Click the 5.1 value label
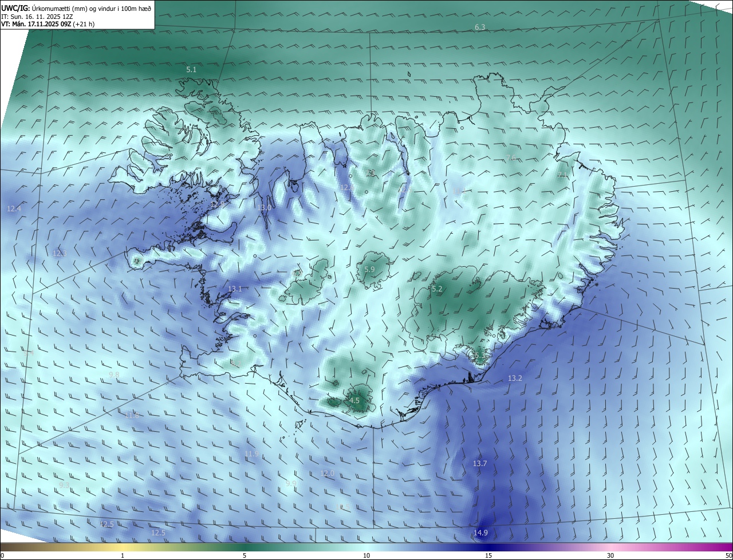733x560 pixels. 191,69
